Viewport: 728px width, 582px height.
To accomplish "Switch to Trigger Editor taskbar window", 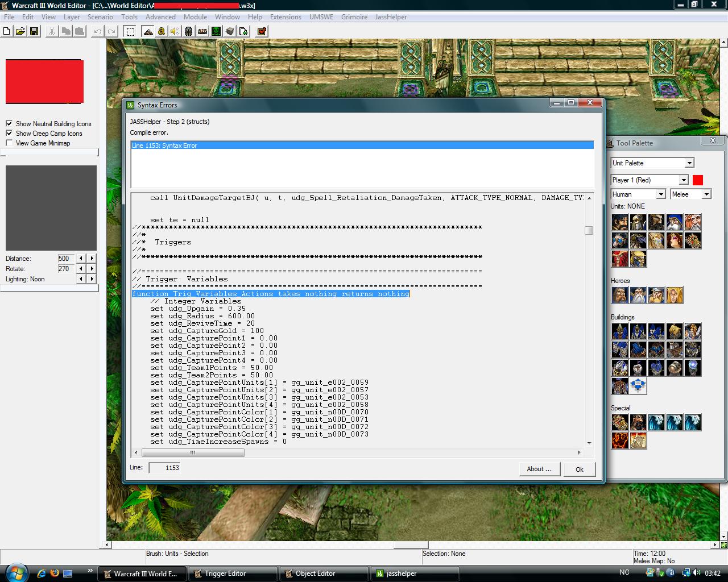I will click(234, 573).
